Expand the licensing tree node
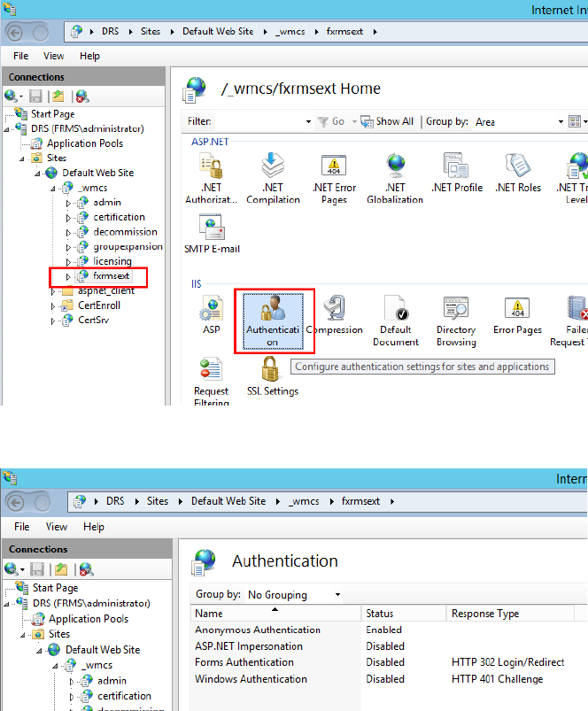The image size is (588, 711). point(68,262)
